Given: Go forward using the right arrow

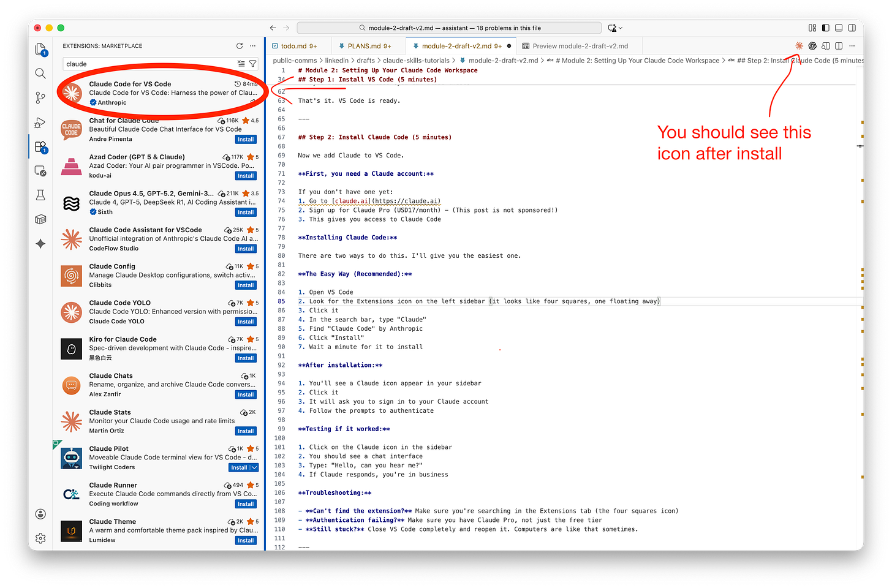Looking at the screenshot, I should 287,28.
